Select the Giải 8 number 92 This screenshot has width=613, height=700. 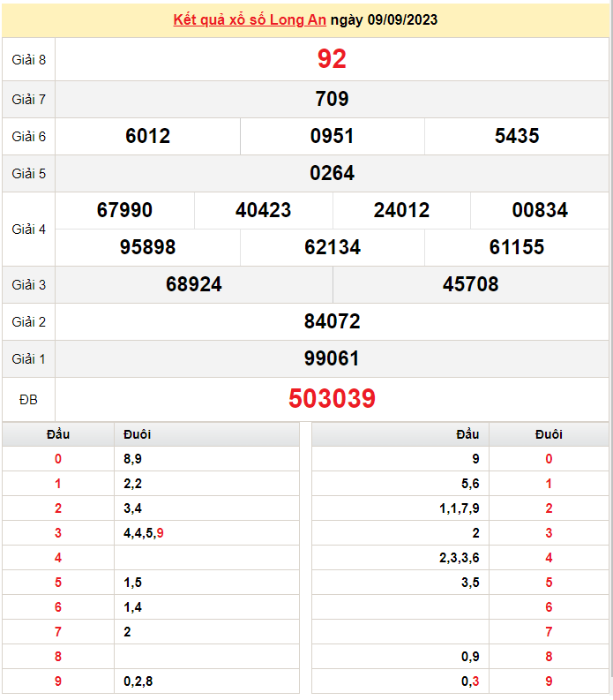pos(332,59)
